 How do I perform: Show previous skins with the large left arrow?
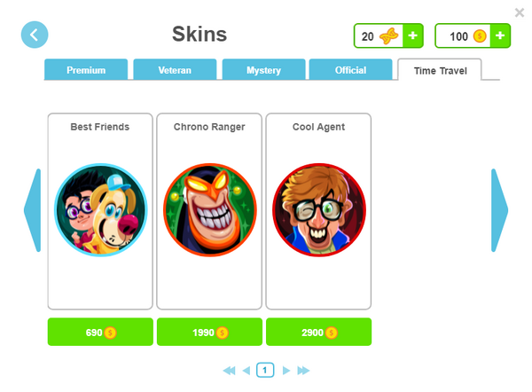tap(33, 210)
